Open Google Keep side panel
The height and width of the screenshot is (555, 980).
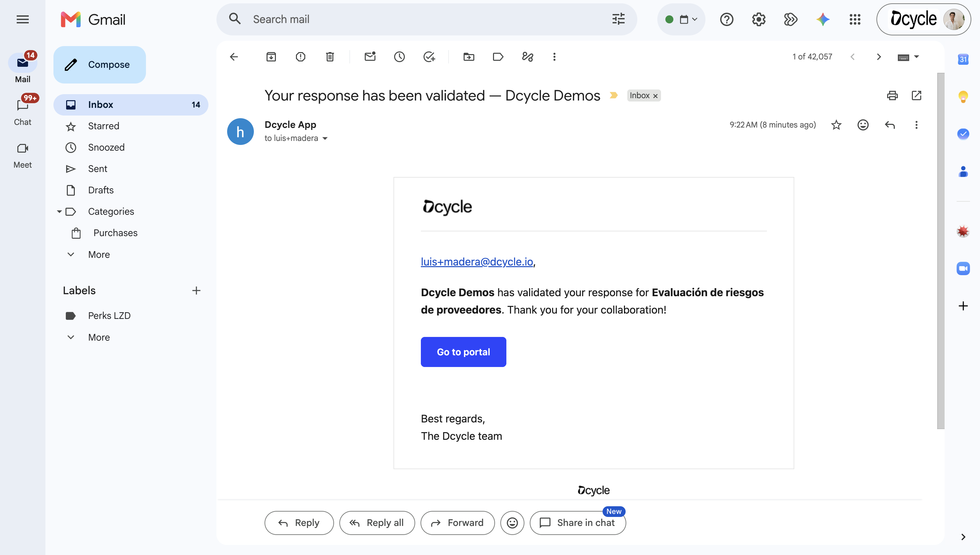point(963,97)
